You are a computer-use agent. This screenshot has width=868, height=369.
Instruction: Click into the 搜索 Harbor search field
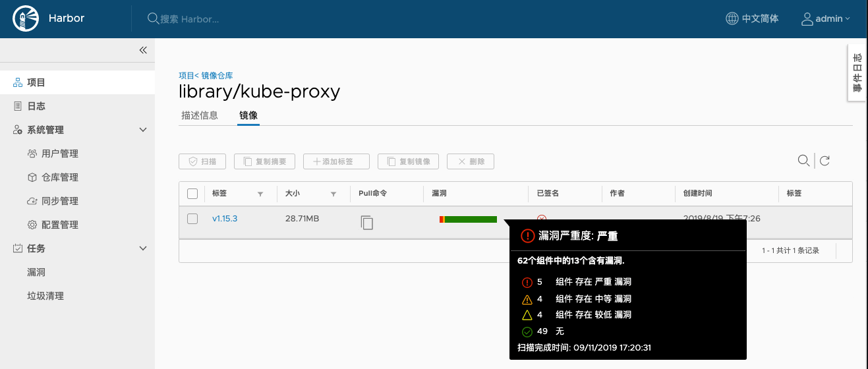pos(190,19)
